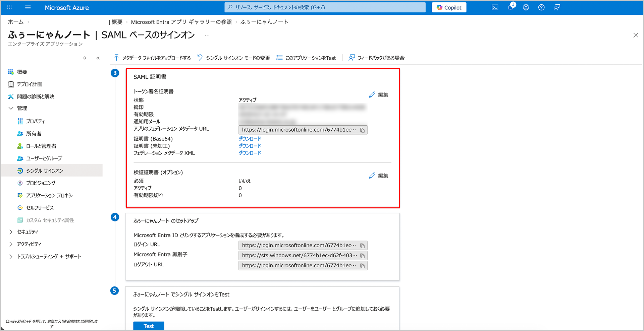Click the help question mark icon
This screenshot has height=331, width=644.
click(x=541, y=7)
